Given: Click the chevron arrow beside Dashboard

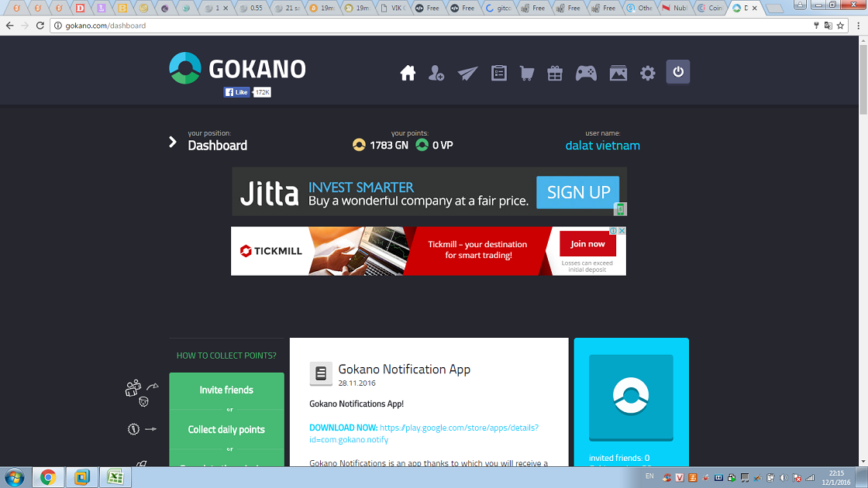Looking at the screenshot, I should click(173, 143).
